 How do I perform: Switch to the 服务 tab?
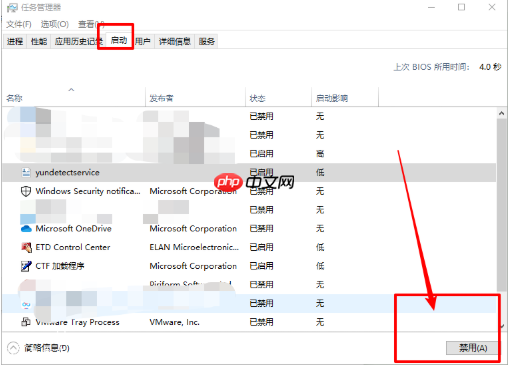[x=206, y=41]
